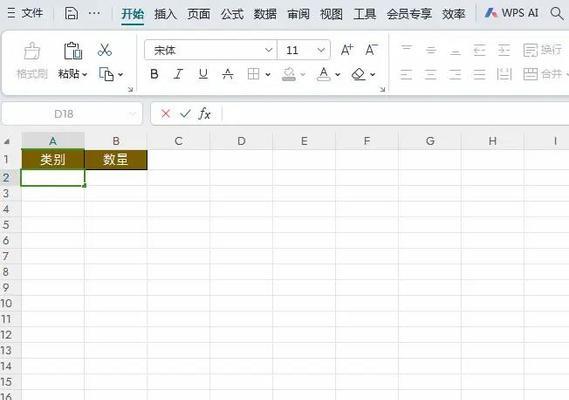Image resolution: width=569 pixels, height=400 pixels.
Task: Toggle Bold formatting
Action: pyautogui.click(x=154, y=74)
